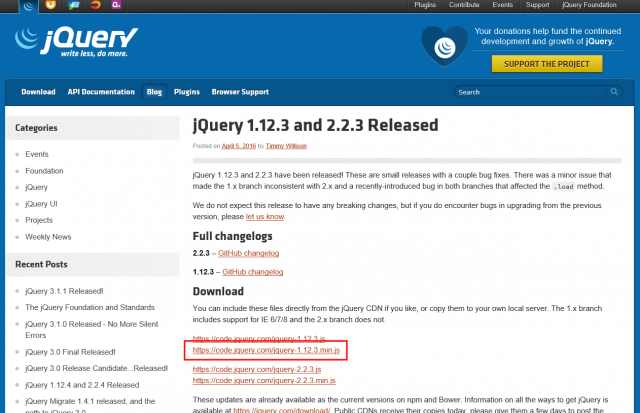Open the Sizzle icon in top bar
The image size is (640, 413).
click(x=95, y=5)
